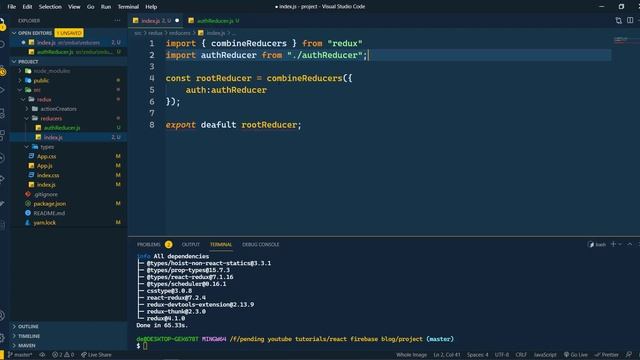Open new terminal dropdown arrow
This screenshot has width=640, height=360.
click(620, 244)
